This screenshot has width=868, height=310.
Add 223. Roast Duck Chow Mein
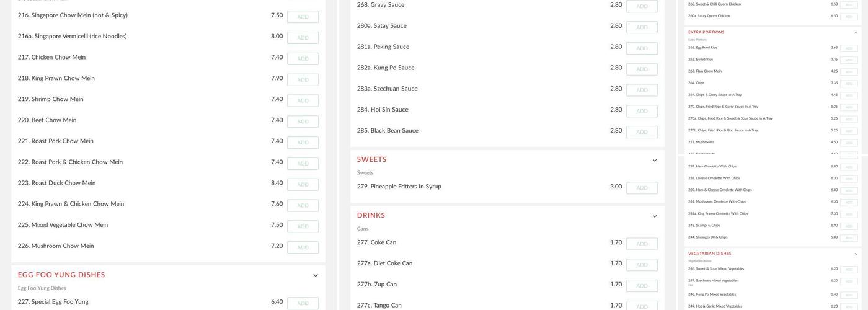click(303, 185)
